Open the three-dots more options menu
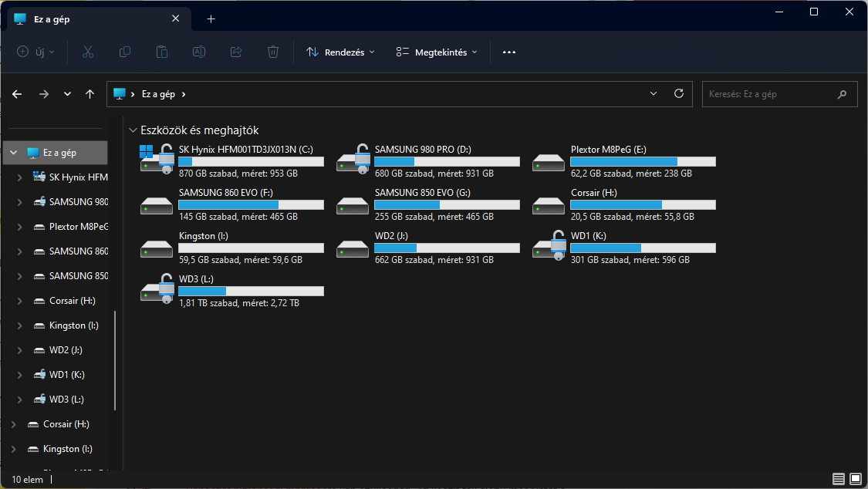Screen dimensions: 868x489 click(509, 52)
